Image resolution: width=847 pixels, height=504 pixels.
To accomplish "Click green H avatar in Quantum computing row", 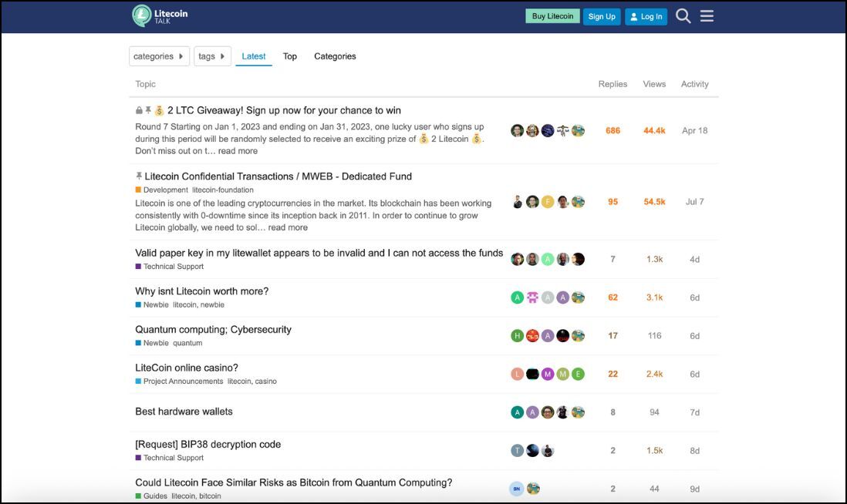I will [x=518, y=336].
